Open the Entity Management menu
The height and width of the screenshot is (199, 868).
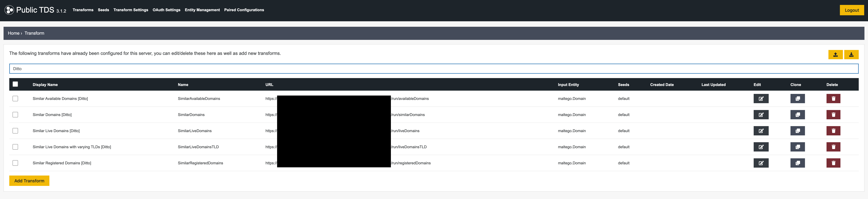point(202,10)
